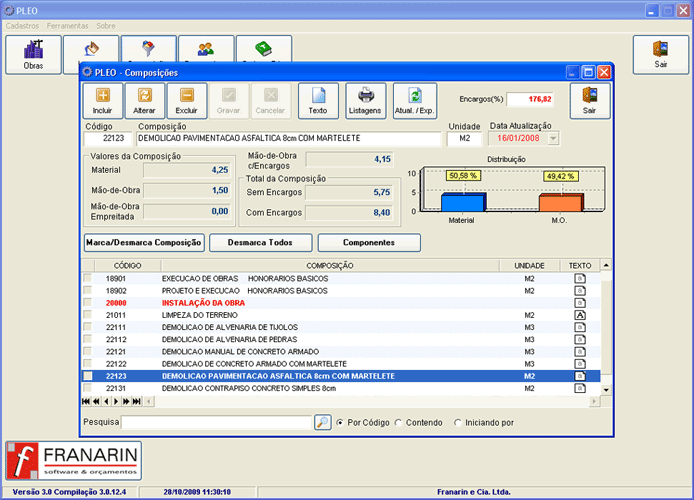Click list scrollbar up arrow
Image resolution: width=694 pixels, height=500 pixels.
point(606,265)
